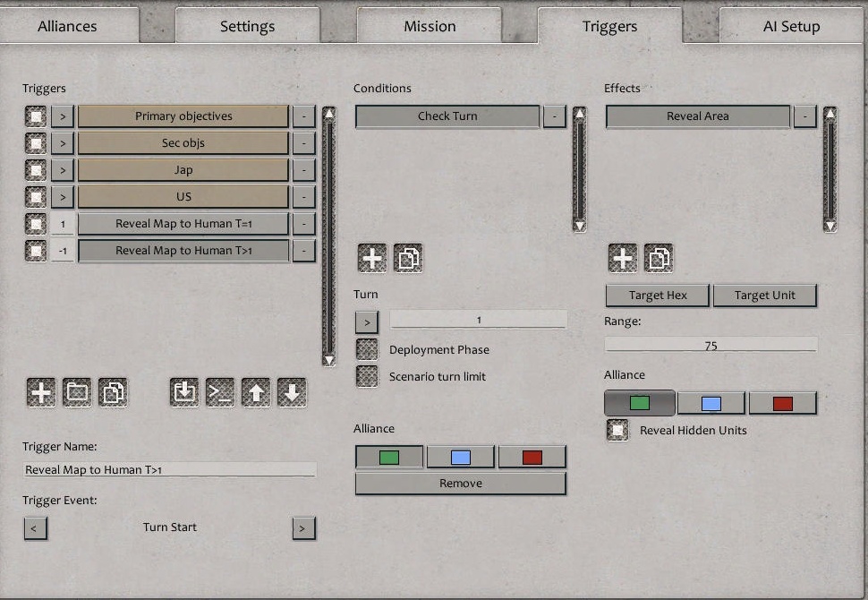Import trigger with download-arrow icon

pos(184,393)
